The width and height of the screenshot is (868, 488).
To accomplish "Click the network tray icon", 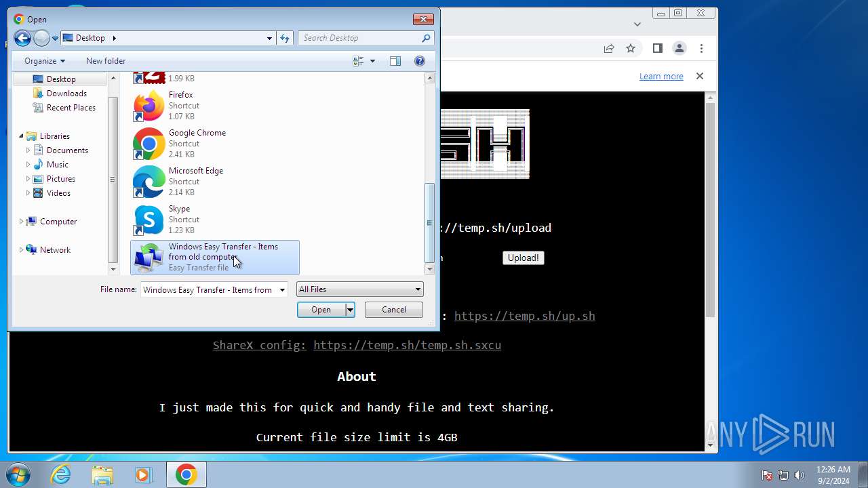I will (783, 475).
